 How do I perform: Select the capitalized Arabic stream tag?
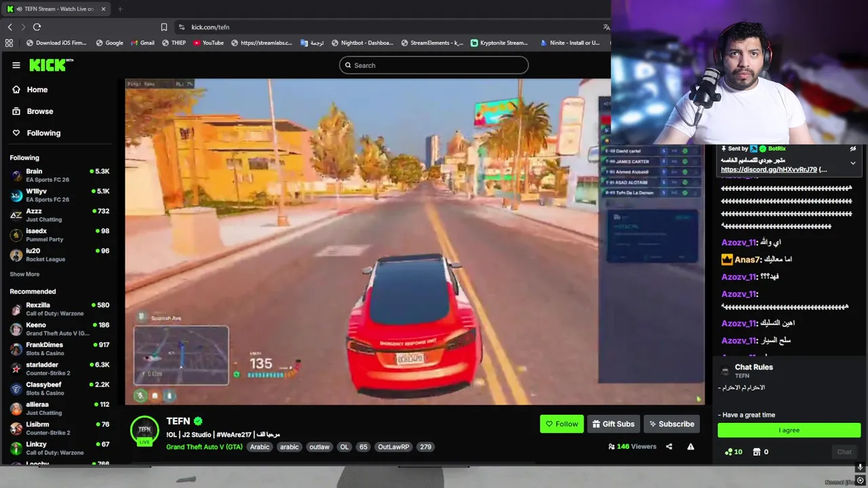[260, 447]
